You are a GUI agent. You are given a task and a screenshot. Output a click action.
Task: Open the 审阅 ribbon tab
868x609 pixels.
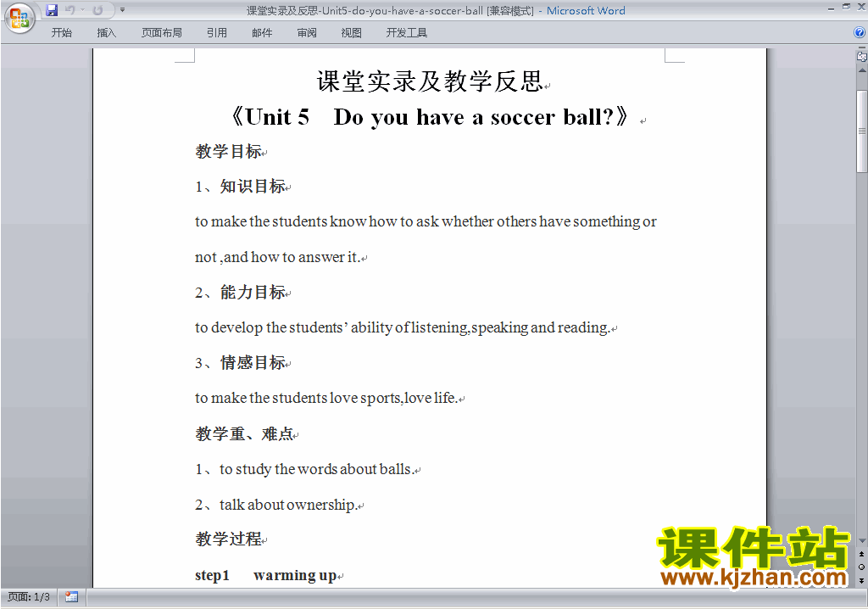point(307,33)
